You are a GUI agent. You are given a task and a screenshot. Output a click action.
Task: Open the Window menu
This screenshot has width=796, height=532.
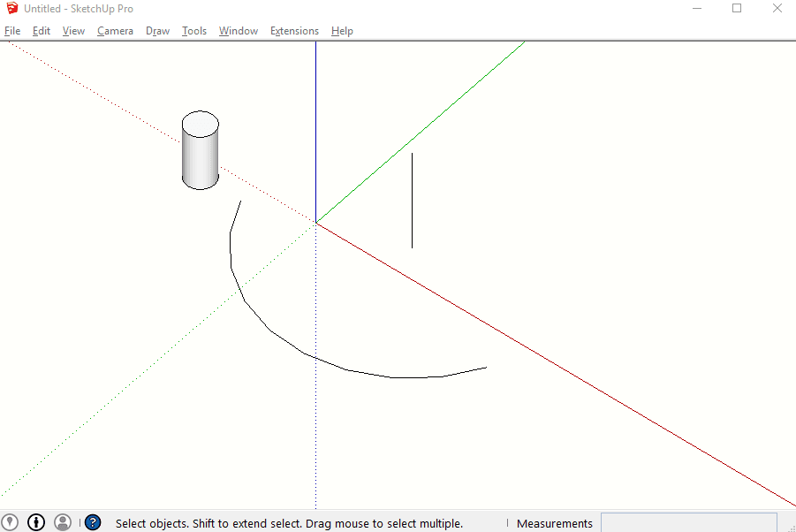pos(238,31)
